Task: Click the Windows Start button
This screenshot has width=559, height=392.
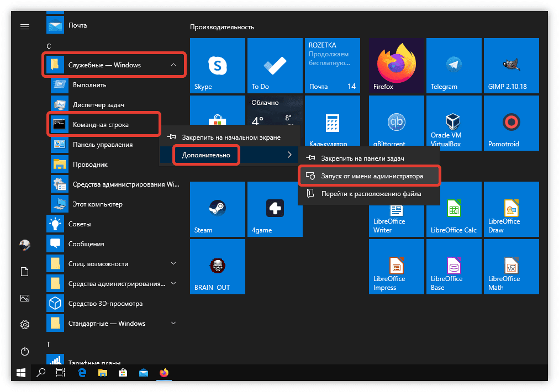Action: click(21, 373)
